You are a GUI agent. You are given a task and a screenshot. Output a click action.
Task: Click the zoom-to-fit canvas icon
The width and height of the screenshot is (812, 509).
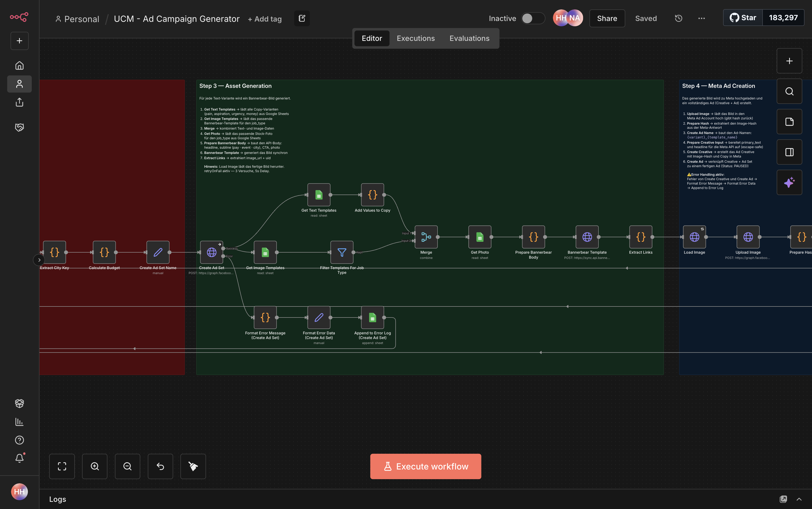pos(62,466)
